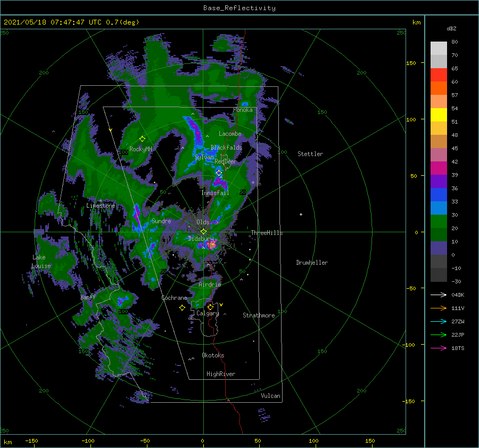Click the Strathmore city label

tap(259, 315)
